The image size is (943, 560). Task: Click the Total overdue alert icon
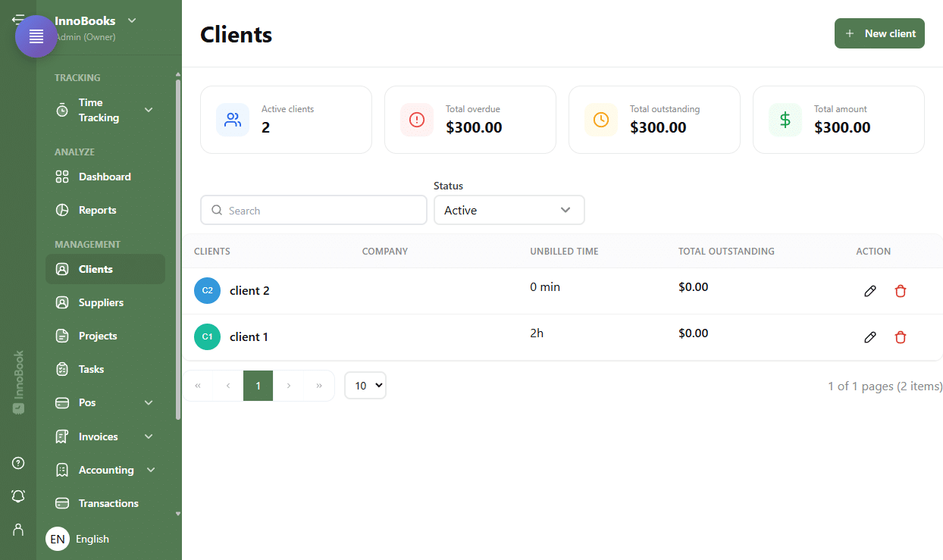pyautogui.click(x=417, y=120)
